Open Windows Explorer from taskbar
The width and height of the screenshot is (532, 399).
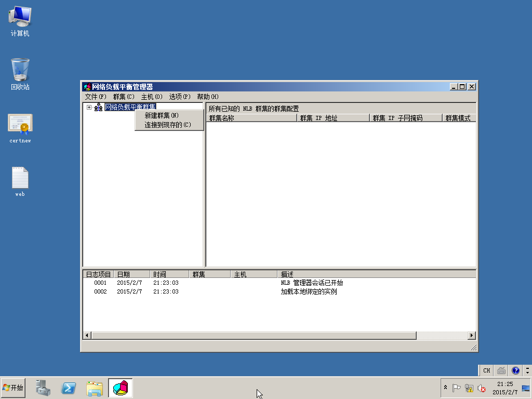[x=95, y=389]
